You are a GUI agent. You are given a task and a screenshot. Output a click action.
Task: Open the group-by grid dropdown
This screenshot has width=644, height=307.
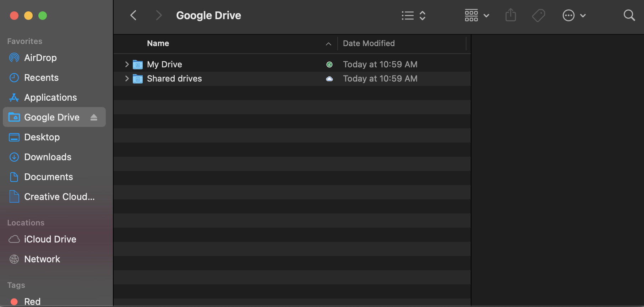click(477, 15)
